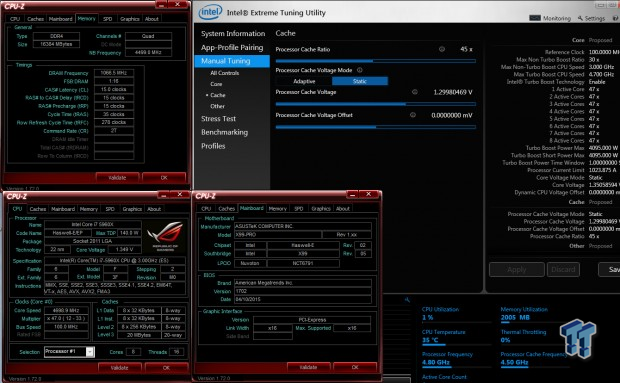Click the CPU Utilization 1 % reading
The height and width of the screenshot is (383, 620).
click(x=427, y=318)
